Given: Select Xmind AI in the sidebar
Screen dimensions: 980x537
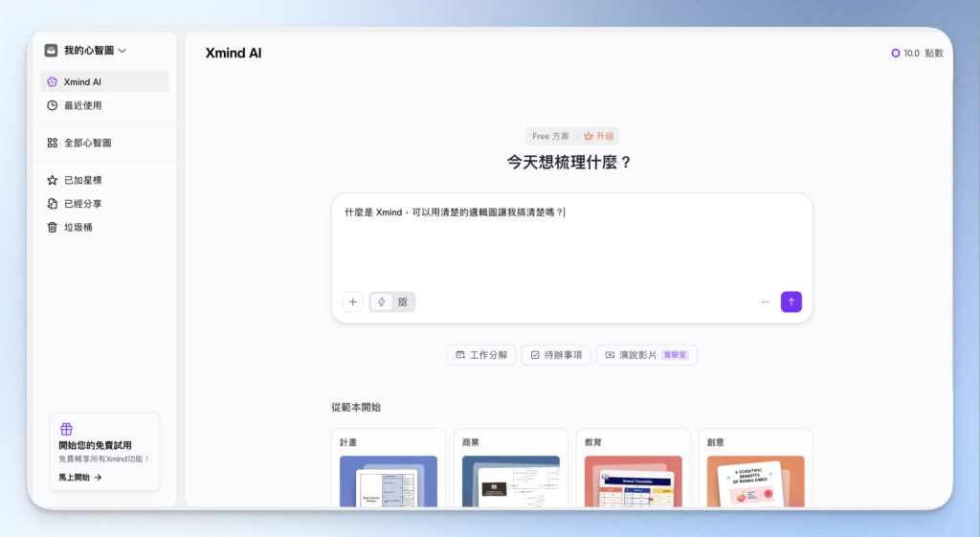Looking at the screenshot, I should pos(104,82).
